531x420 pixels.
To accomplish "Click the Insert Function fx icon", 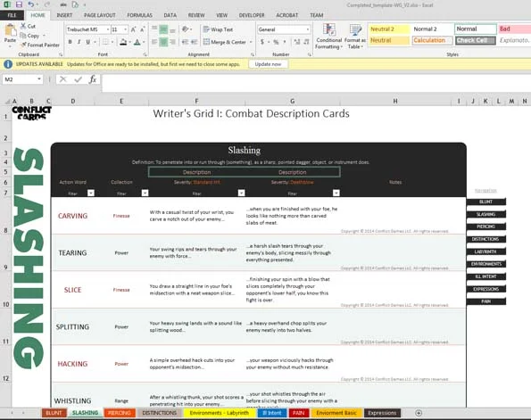I will pyautogui.click(x=93, y=79).
